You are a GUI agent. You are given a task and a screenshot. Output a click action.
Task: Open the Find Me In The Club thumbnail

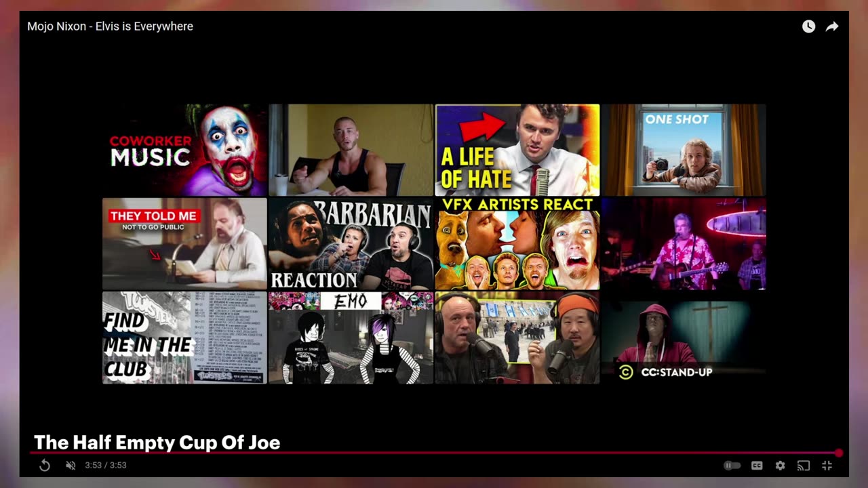click(184, 338)
